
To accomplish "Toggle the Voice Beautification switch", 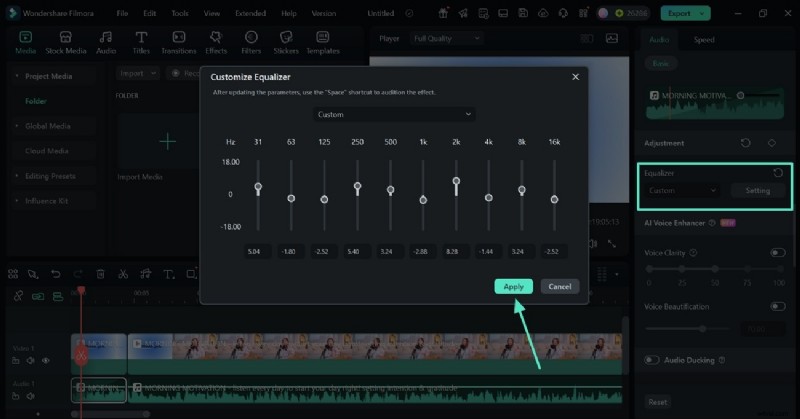I will pyautogui.click(x=778, y=306).
